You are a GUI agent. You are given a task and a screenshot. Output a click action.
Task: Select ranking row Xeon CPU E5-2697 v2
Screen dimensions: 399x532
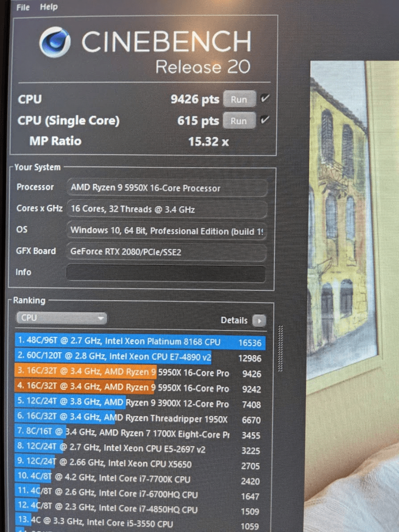(140, 449)
